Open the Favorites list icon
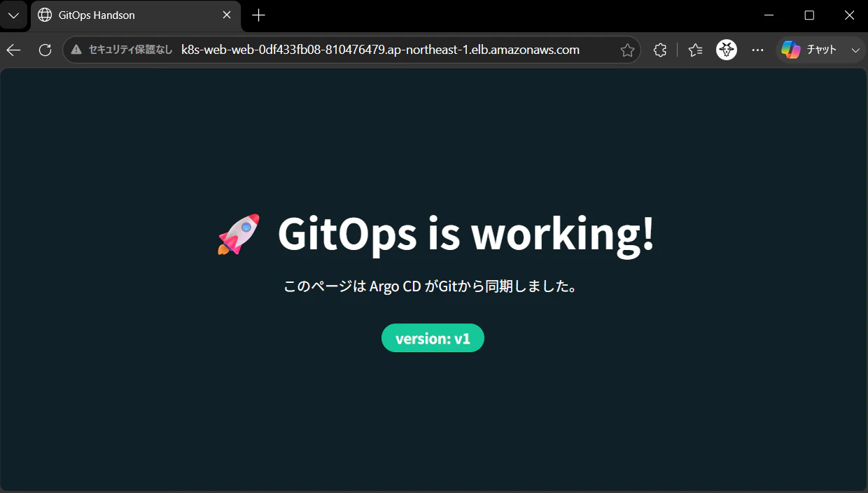Screen dimensions: 868x493 tap(695, 50)
